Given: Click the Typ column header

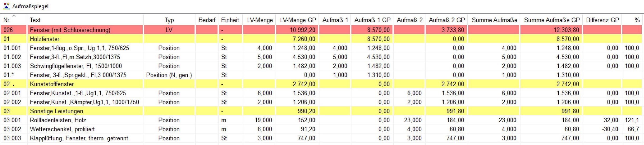Looking at the screenshot, I should 169,20.
